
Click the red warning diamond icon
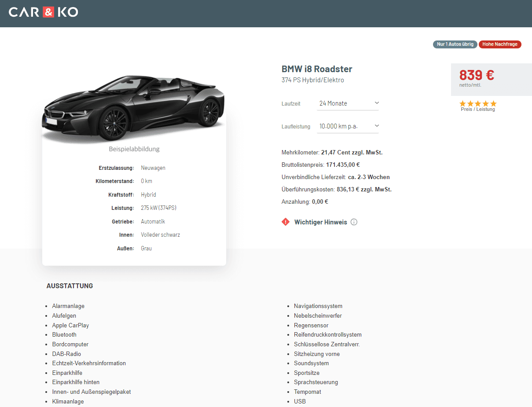pos(286,222)
